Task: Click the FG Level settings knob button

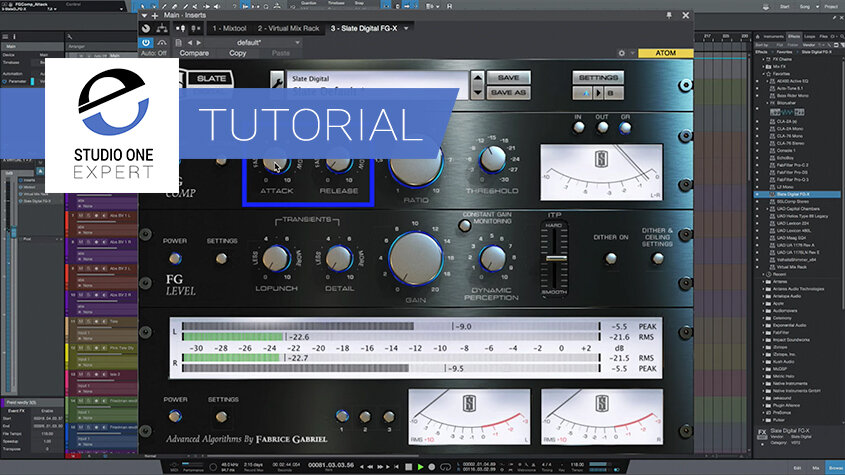Action: (x=221, y=259)
